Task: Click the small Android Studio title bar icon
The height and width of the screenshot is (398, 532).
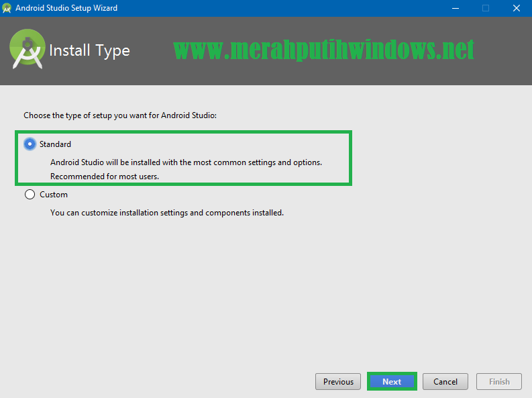Action: click(7, 8)
